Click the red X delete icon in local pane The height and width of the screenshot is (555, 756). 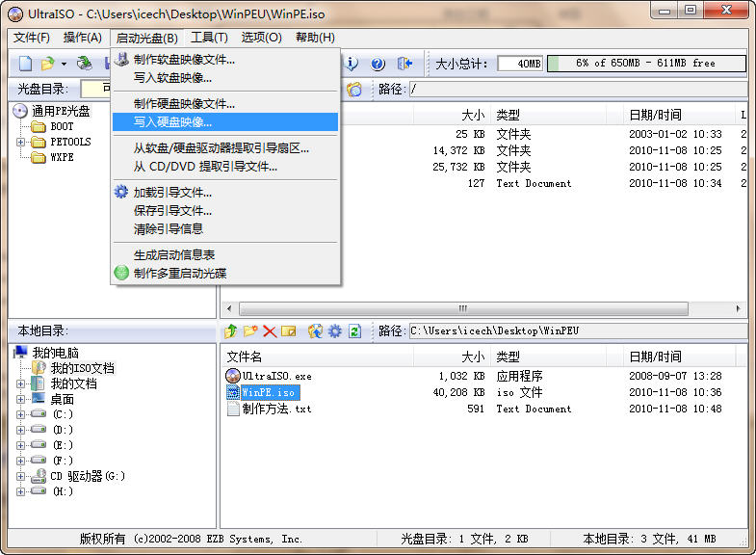270,330
